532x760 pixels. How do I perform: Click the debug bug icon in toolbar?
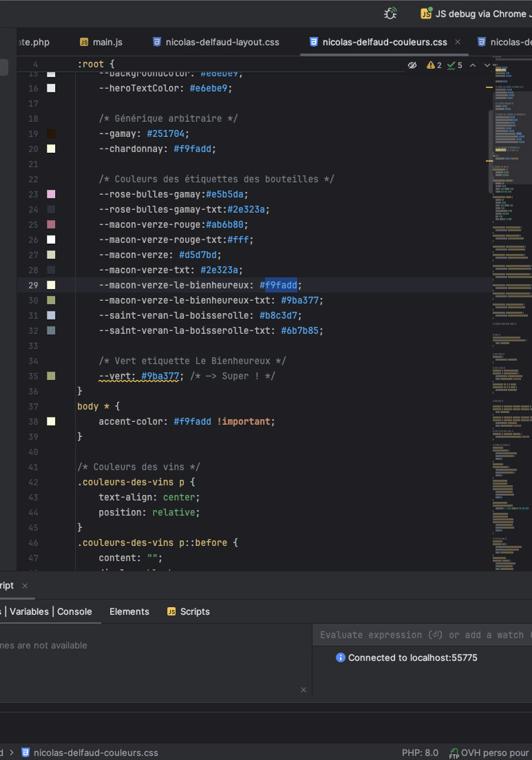pos(391,13)
